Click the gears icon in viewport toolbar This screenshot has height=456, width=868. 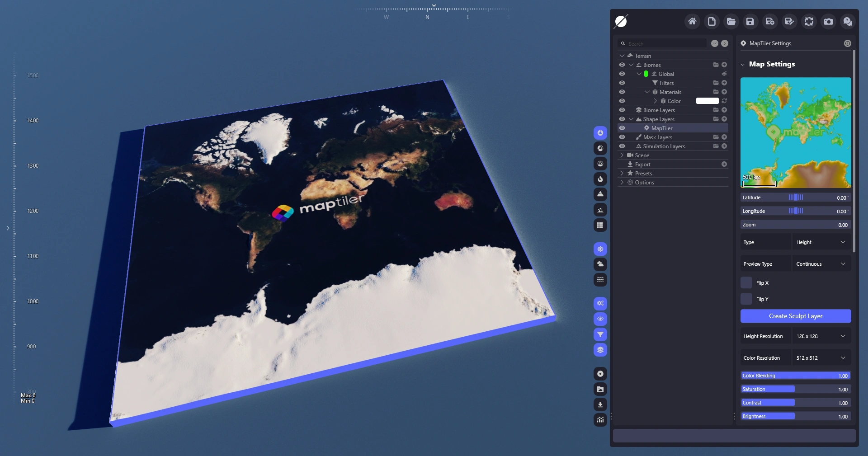[600, 304]
